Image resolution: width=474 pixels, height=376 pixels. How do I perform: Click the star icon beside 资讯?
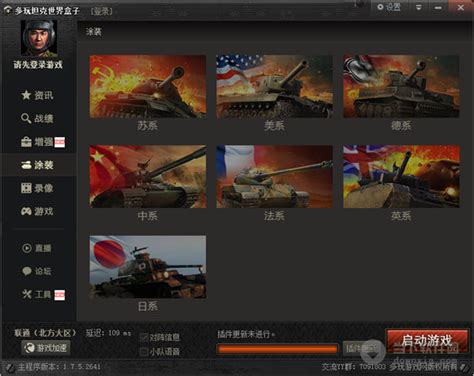click(26, 95)
